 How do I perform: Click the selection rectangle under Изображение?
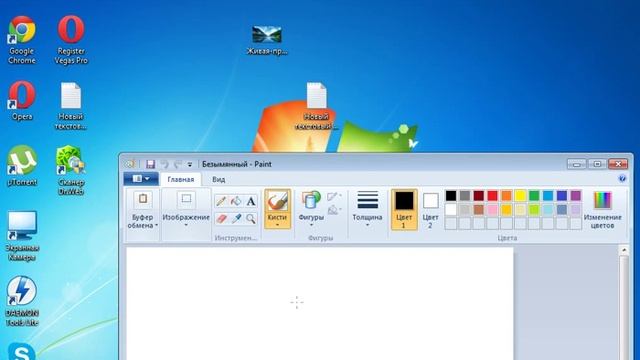point(186,199)
